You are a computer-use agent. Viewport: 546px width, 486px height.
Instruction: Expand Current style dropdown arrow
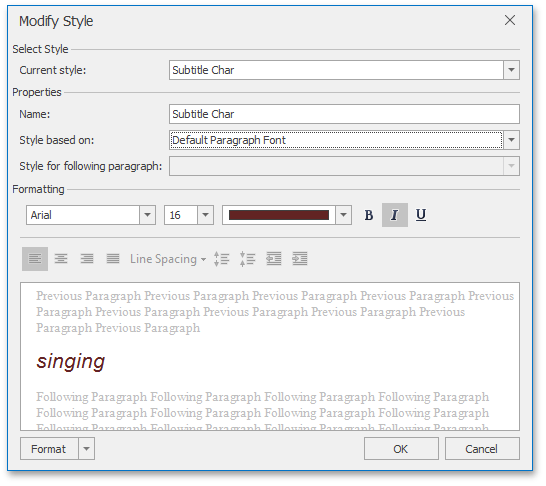tap(511, 70)
